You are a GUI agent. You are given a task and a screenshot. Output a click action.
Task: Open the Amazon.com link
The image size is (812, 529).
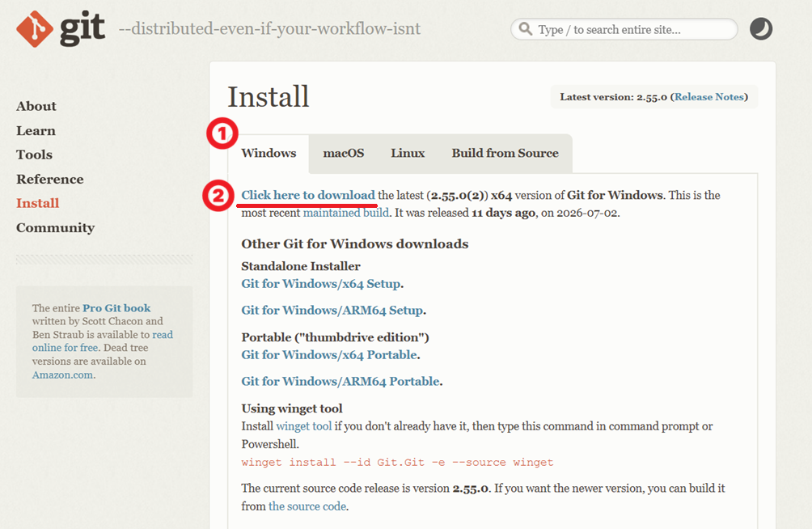[x=62, y=375]
